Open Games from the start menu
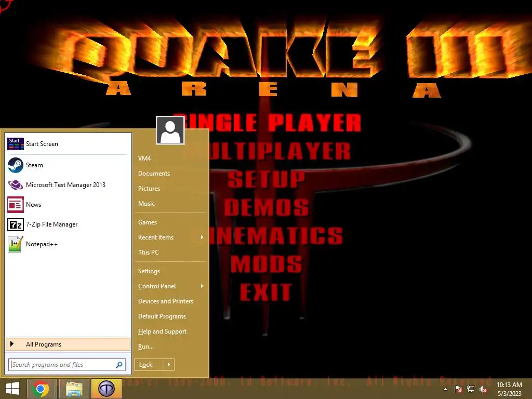Screen dimensions: 532x399 (147, 222)
